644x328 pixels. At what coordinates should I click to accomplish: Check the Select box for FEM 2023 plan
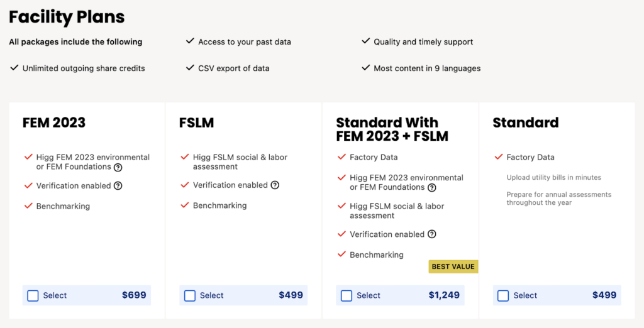33,295
